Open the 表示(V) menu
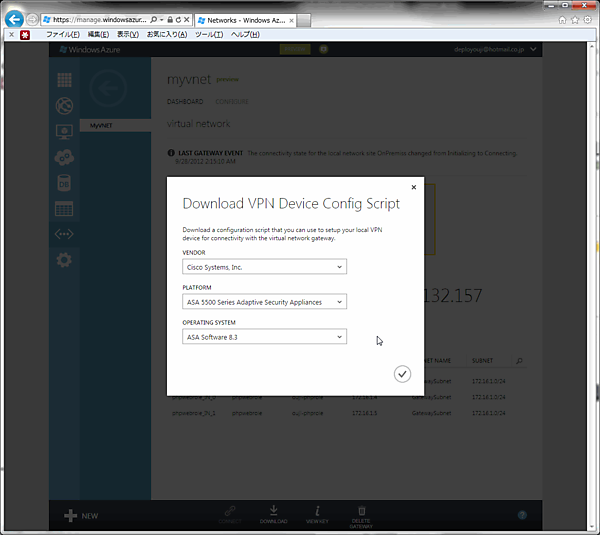 [x=128, y=34]
